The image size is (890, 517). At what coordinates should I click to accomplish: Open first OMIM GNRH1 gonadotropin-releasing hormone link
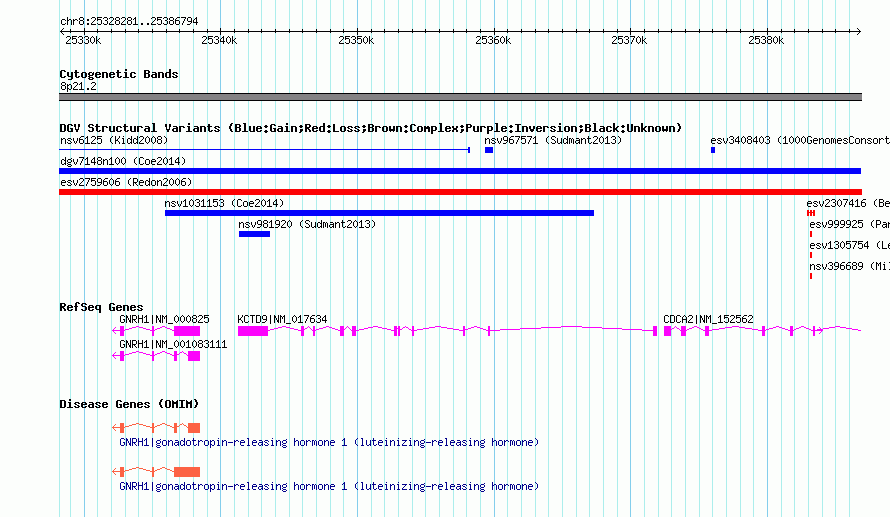point(329,442)
